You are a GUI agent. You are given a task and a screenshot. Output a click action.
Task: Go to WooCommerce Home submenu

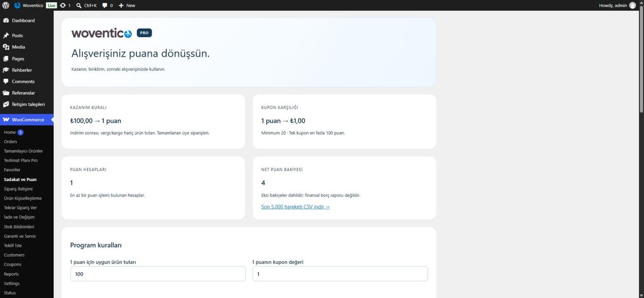10,132
